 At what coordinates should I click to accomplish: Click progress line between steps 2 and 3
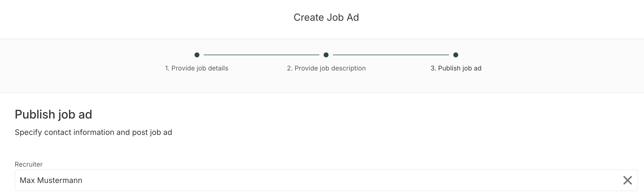[x=391, y=55]
